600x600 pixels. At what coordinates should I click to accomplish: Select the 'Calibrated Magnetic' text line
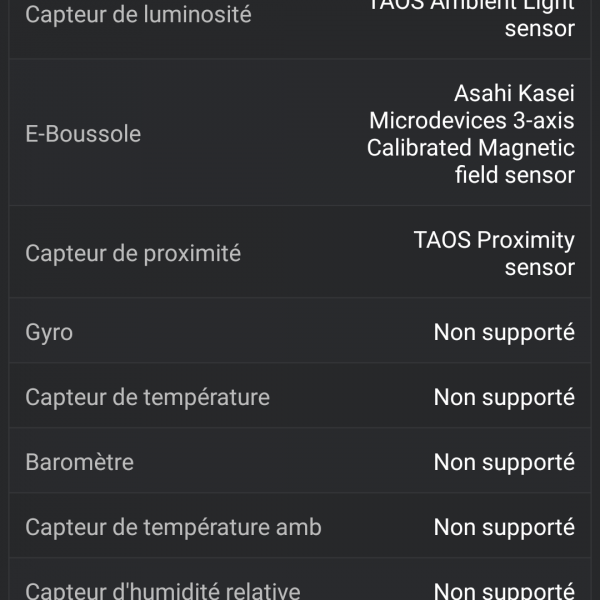(x=470, y=148)
